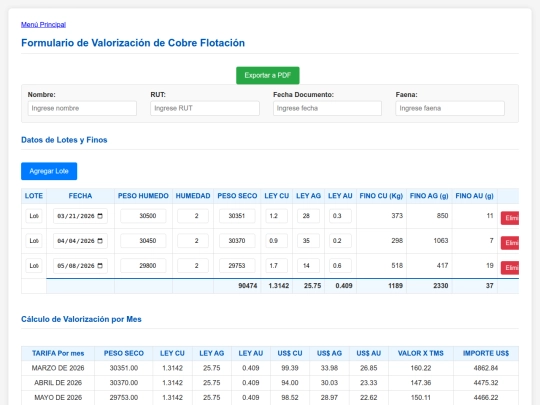Delete the first lote row

(510, 218)
